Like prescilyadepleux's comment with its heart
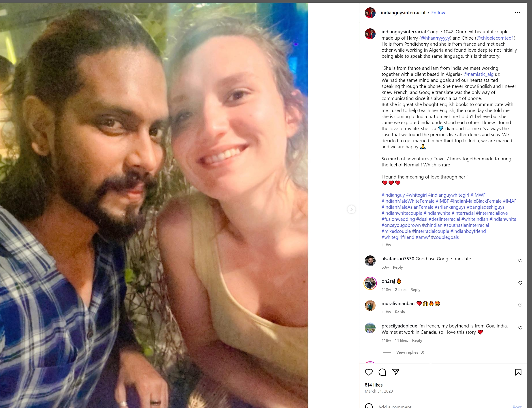532x408 pixels. (x=520, y=328)
